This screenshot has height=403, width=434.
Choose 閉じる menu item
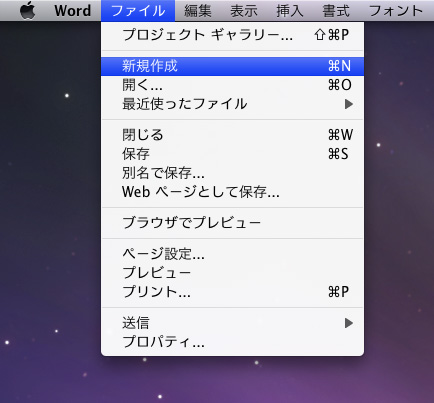232,135
